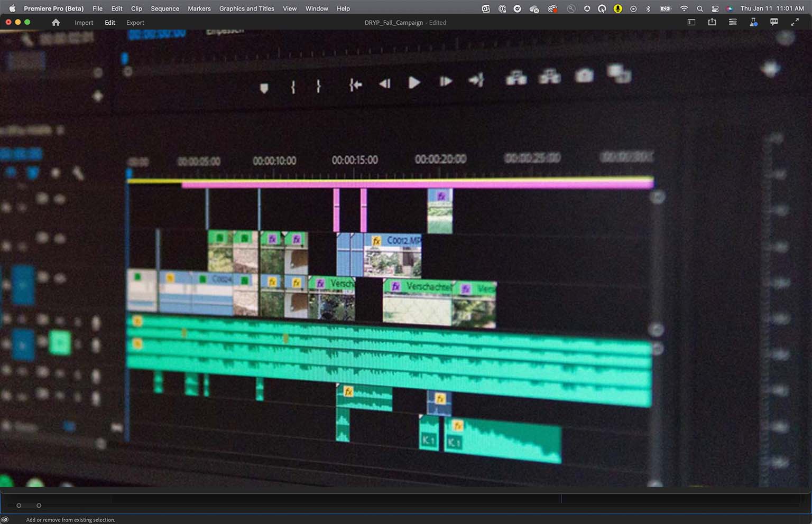Select the Mark Out icon

(x=318, y=86)
